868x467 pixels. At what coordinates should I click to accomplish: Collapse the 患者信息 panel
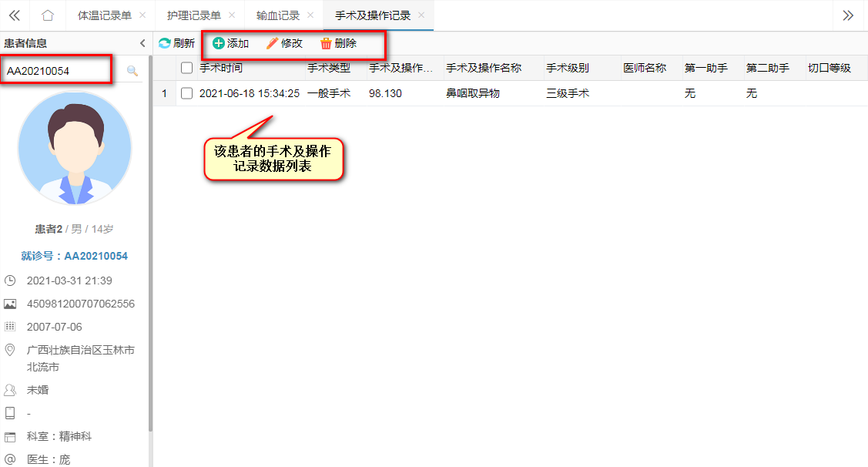point(142,43)
